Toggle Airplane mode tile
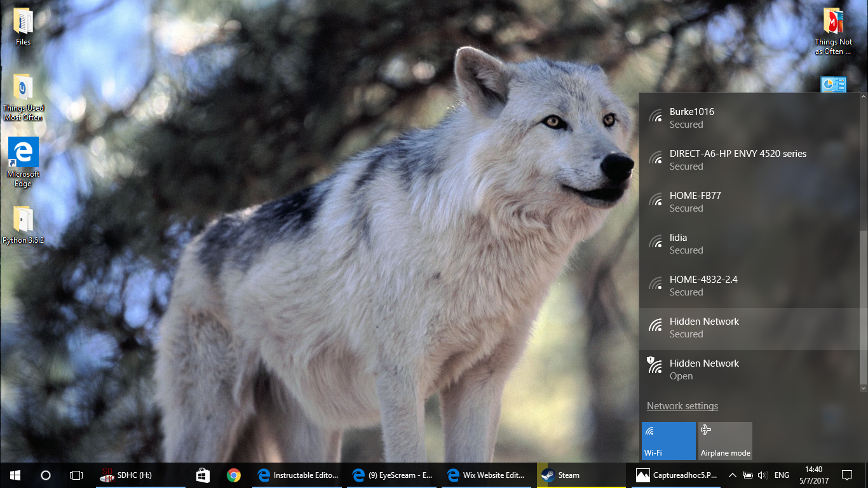Image resolution: width=868 pixels, height=488 pixels. point(725,441)
